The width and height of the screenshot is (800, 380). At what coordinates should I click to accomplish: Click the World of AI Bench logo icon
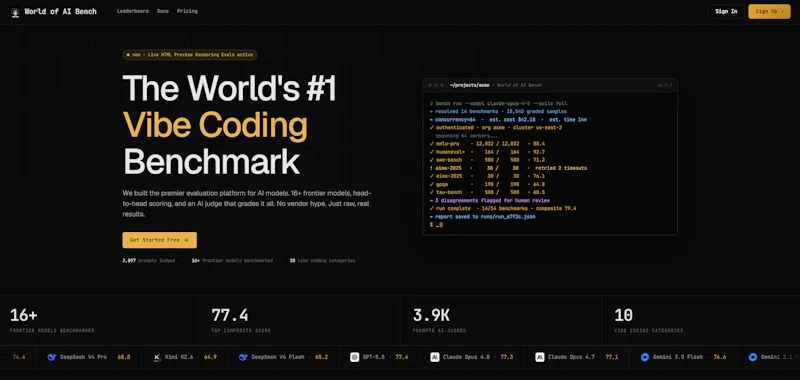tap(15, 12)
